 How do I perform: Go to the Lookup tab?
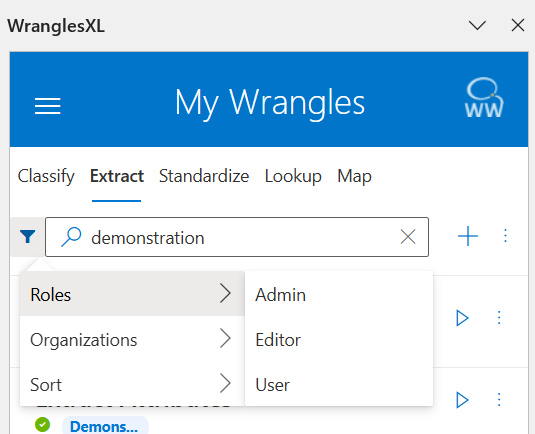click(293, 176)
